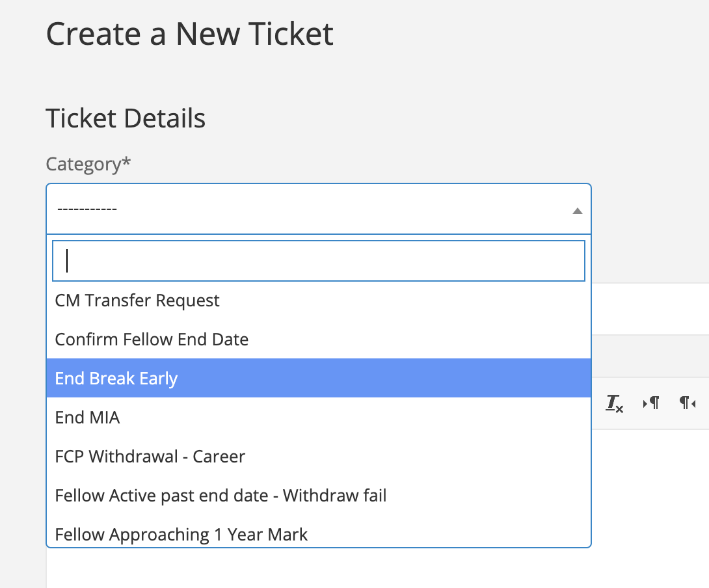
Task: Click the editor toolbar's empty area
Action: tap(650, 356)
